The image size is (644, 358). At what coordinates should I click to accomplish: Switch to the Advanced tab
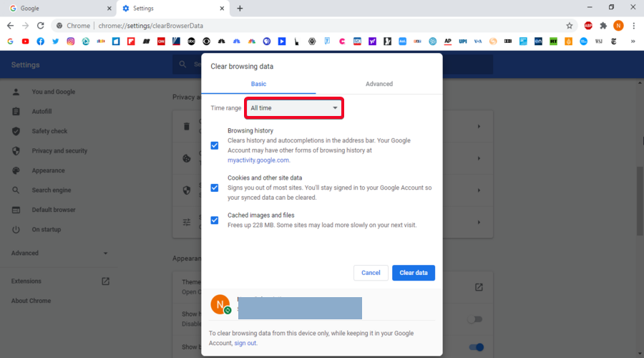coord(379,84)
